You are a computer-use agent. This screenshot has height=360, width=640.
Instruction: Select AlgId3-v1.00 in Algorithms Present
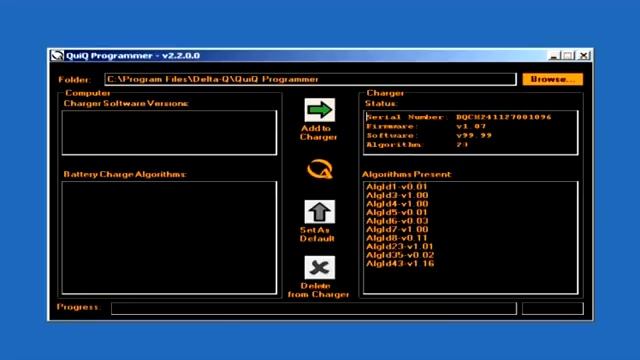pos(397,195)
